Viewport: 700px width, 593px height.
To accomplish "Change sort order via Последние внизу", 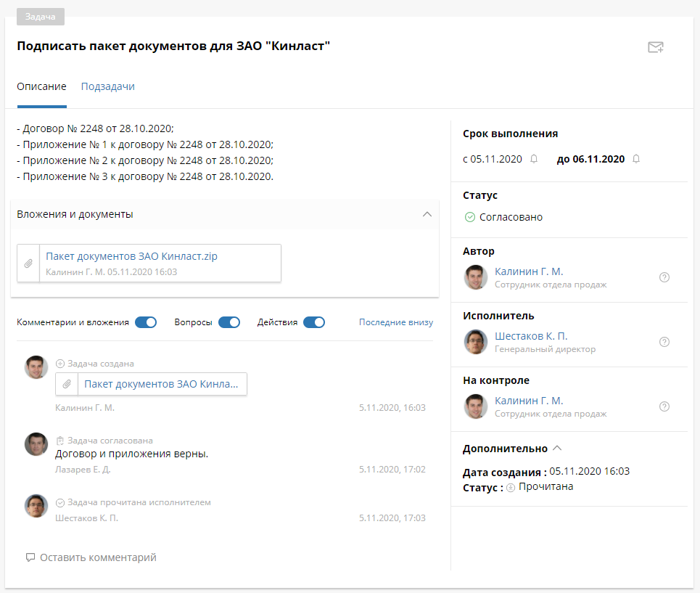I will (x=395, y=322).
